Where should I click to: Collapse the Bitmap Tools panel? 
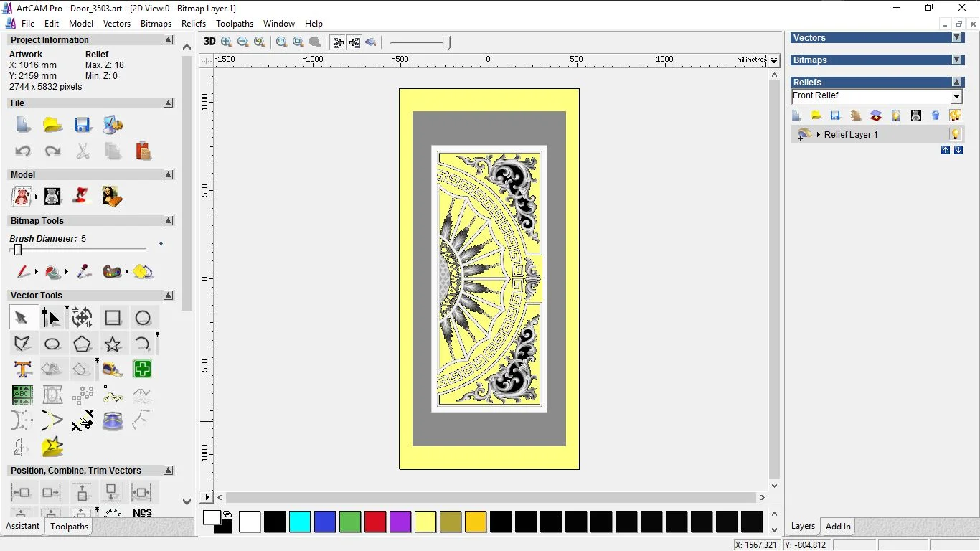168,220
